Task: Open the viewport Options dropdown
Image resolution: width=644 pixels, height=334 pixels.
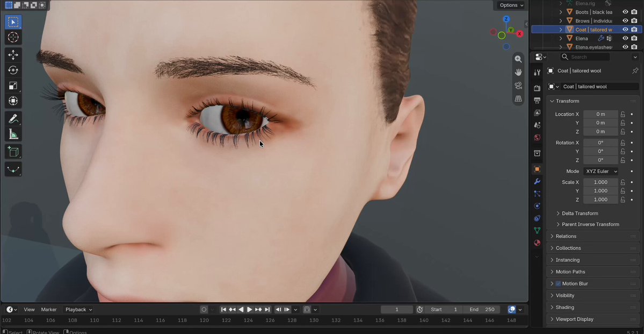Action: point(511,5)
